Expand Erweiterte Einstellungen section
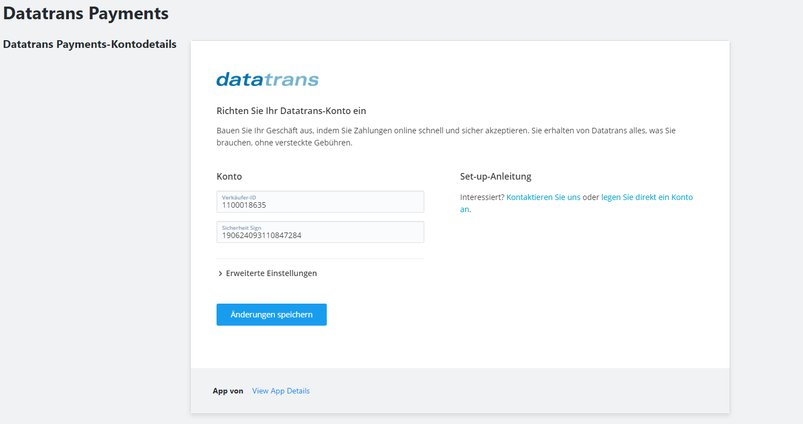 tap(267, 273)
